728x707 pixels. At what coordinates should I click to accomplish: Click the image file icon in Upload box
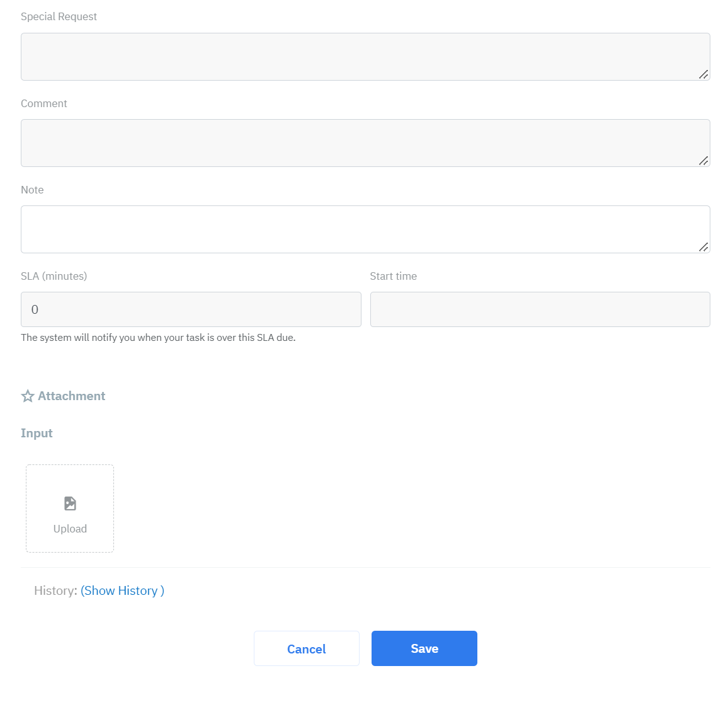70,503
